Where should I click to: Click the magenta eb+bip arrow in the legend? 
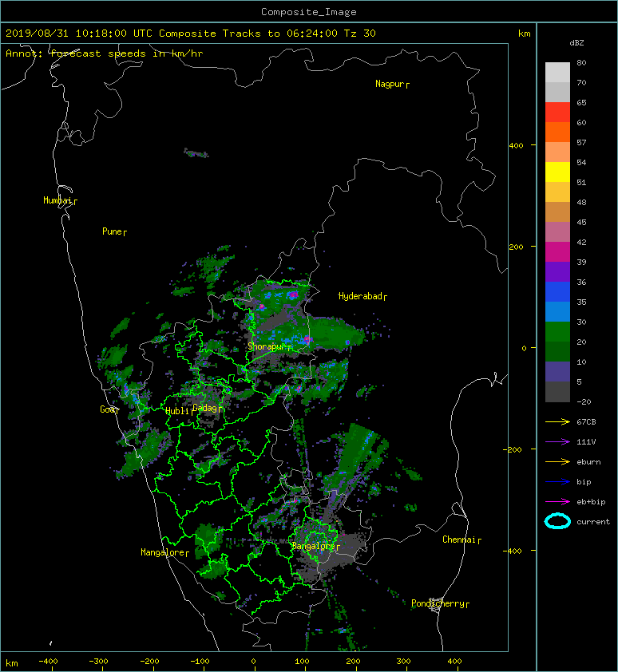click(x=557, y=502)
